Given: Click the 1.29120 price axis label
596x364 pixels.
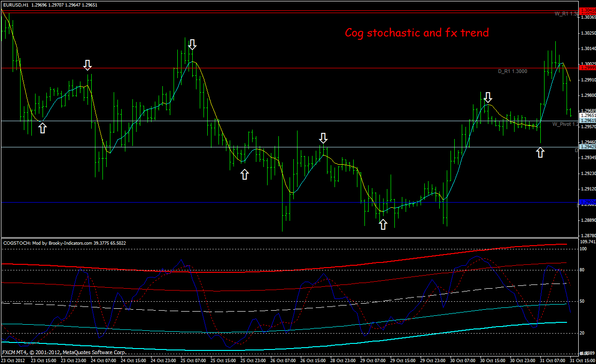Looking at the screenshot, I should pos(588,189).
